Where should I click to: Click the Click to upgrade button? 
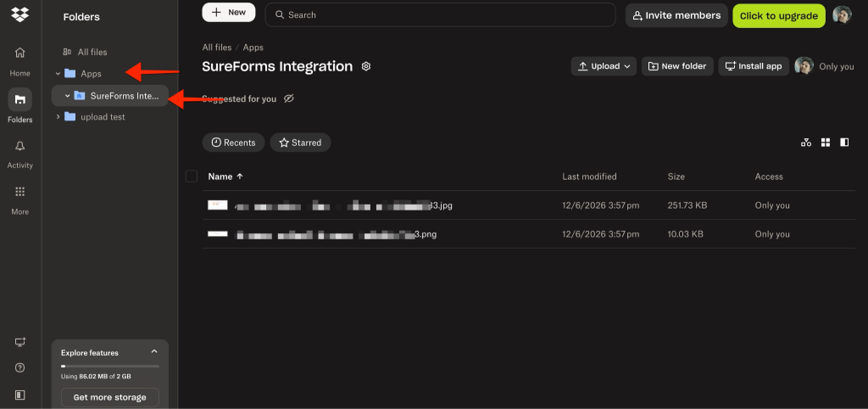[x=779, y=15]
